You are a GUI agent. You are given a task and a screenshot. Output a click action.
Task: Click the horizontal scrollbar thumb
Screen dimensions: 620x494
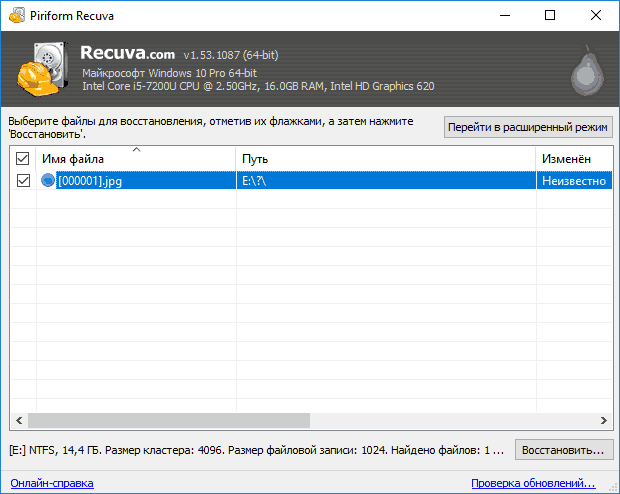coord(169,420)
